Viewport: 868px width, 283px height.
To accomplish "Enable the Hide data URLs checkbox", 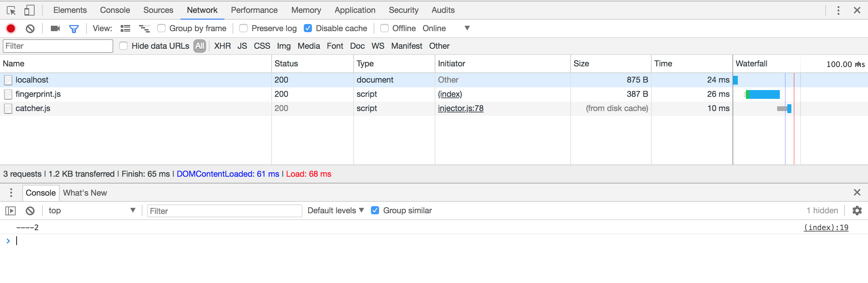I will [123, 46].
